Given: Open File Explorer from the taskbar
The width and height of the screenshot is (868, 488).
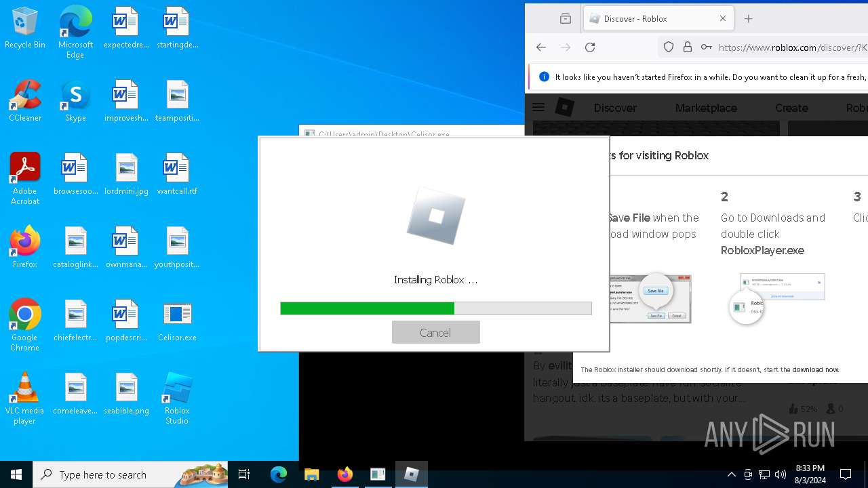Looking at the screenshot, I should (311, 474).
